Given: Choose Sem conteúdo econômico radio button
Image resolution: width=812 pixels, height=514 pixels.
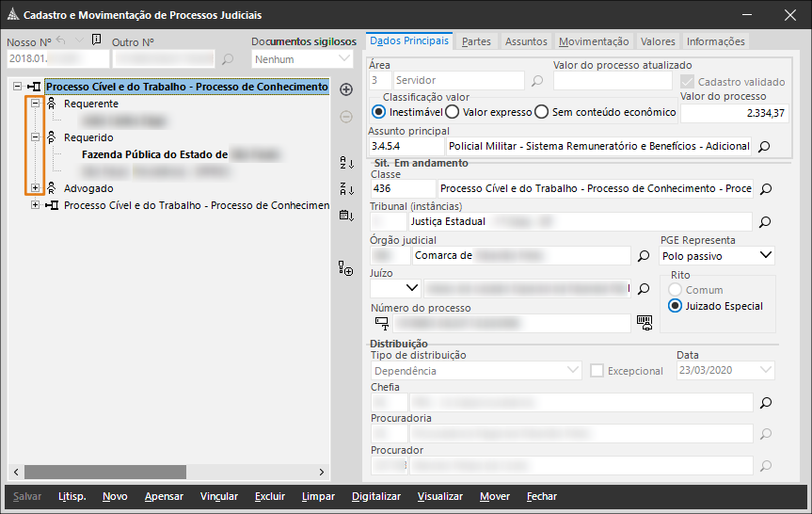Looking at the screenshot, I should 541,112.
